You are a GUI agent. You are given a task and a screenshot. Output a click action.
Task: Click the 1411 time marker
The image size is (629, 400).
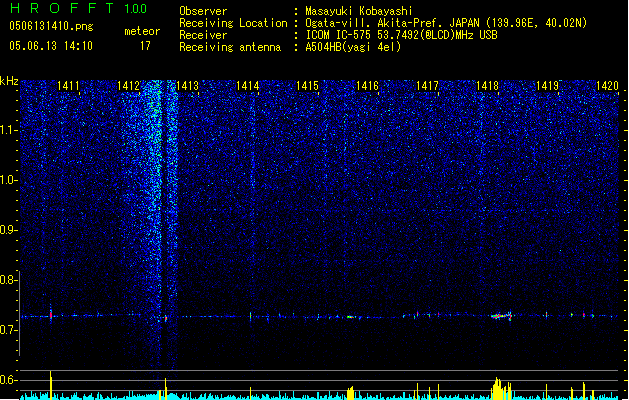tap(68, 85)
